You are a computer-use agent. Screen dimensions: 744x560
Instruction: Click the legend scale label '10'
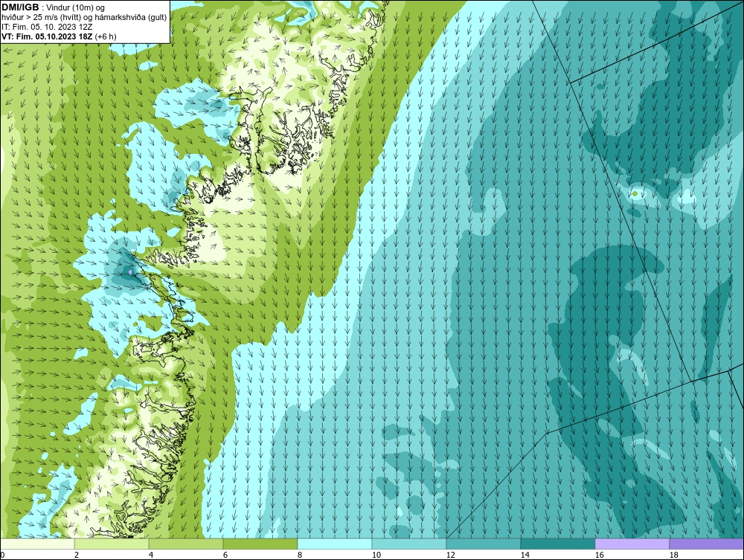376,555
